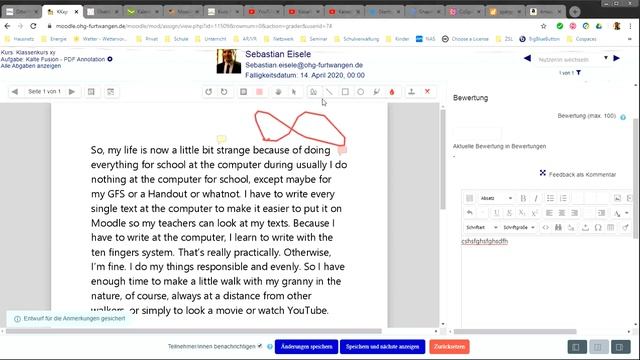The height and width of the screenshot is (360, 640).
Task: Insert special character omega icon
Action: coord(598,227)
